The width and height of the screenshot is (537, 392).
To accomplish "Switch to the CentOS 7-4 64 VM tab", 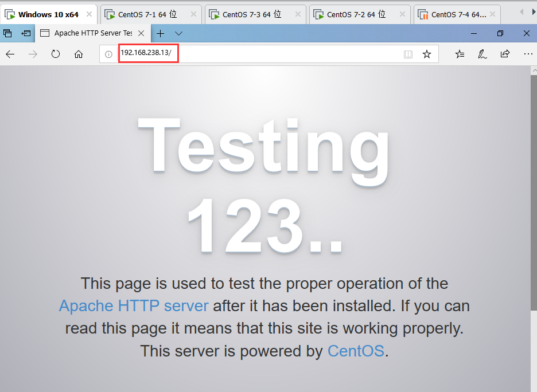I will point(458,14).
